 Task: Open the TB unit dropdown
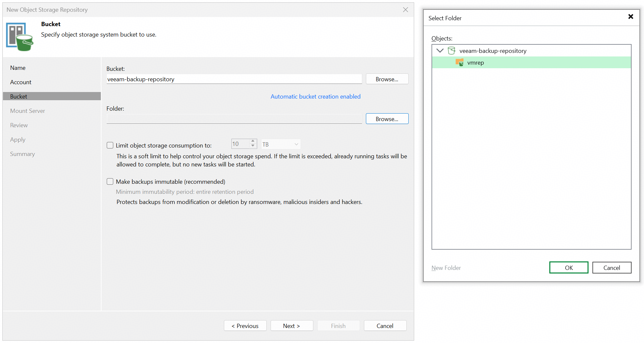pos(281,144)
